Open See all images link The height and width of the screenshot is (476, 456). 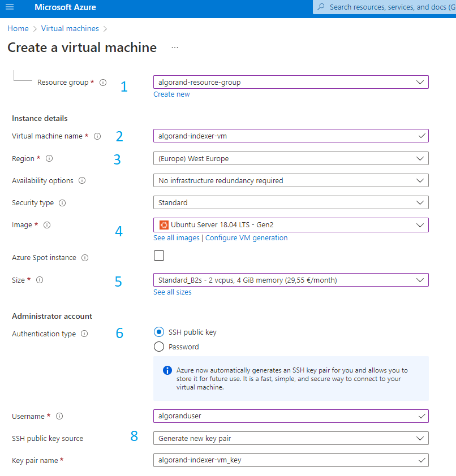click(x=177, y=238)
